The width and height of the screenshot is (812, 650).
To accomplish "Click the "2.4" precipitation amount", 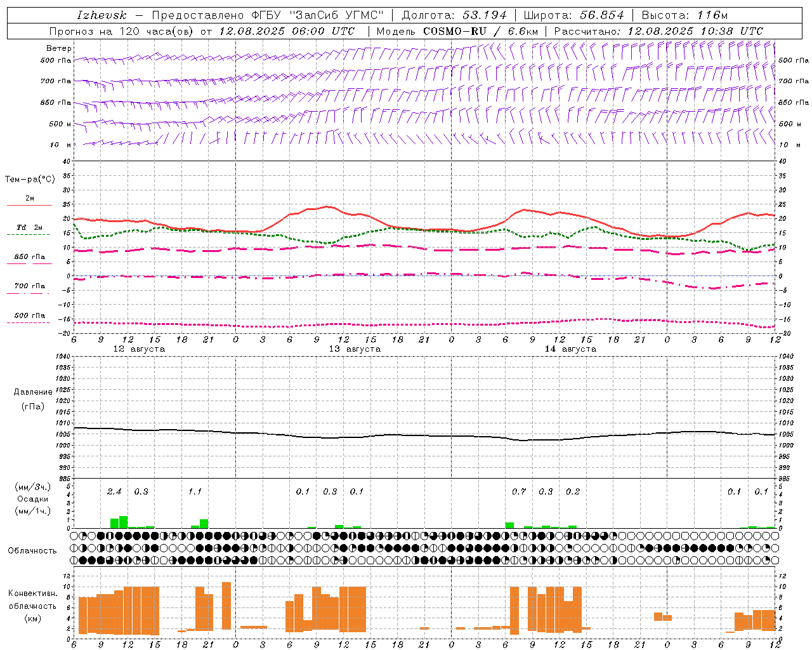I will click(114, 492).
